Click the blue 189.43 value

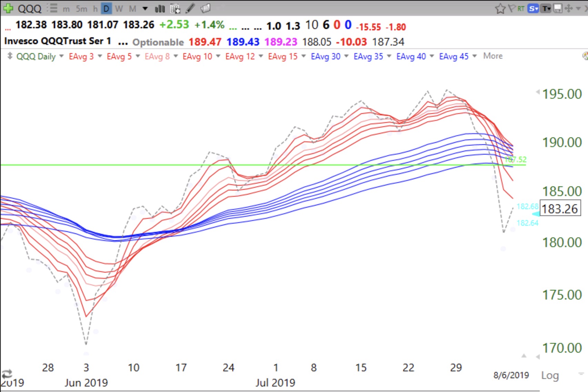pyautogui.click(x=243, y=42)
